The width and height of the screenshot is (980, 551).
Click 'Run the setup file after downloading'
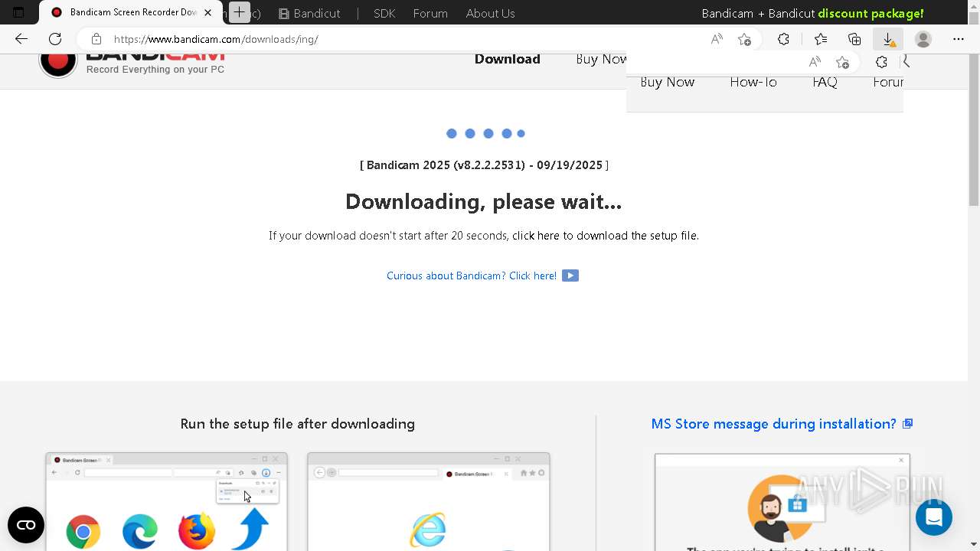(298, 424)
